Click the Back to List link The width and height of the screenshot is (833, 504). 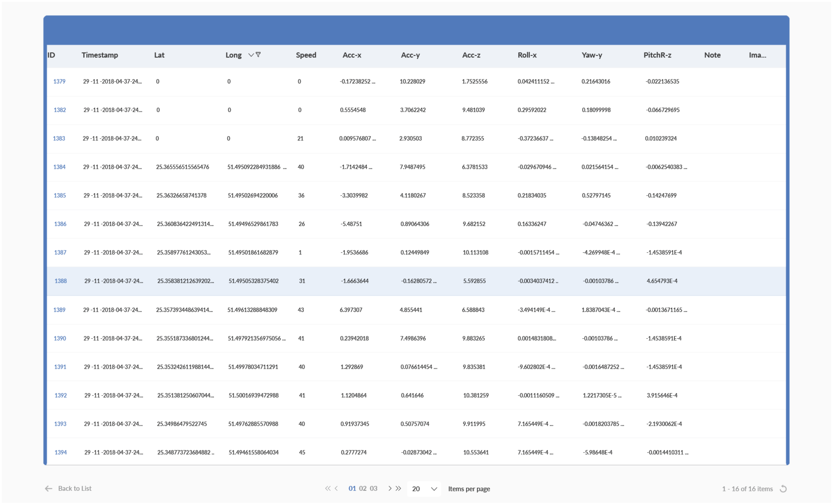[x=75, y=488]
